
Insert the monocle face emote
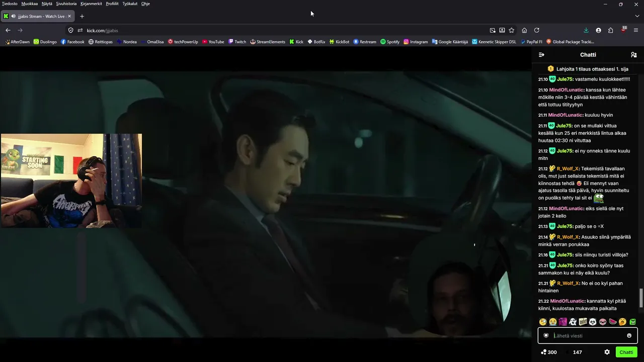click(543, 322)
